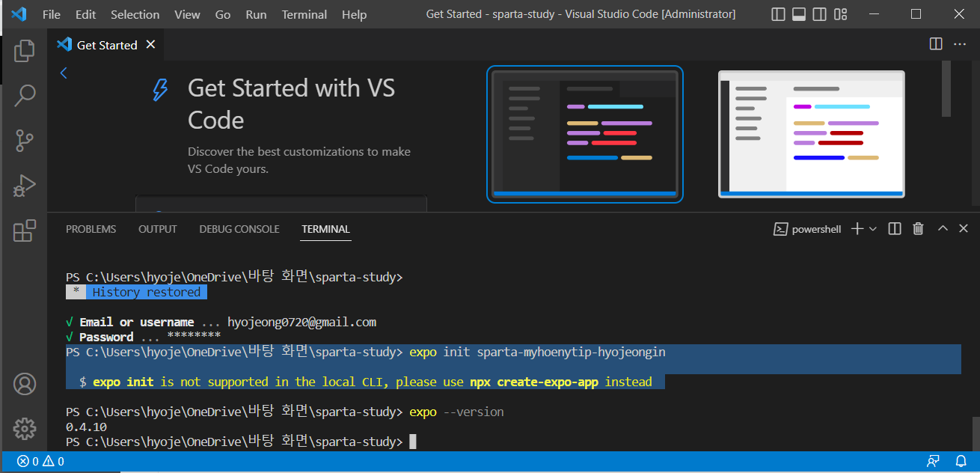Choose the dark theme thumbnail
This screenshot has height=473, width=980.
[585, 134]
